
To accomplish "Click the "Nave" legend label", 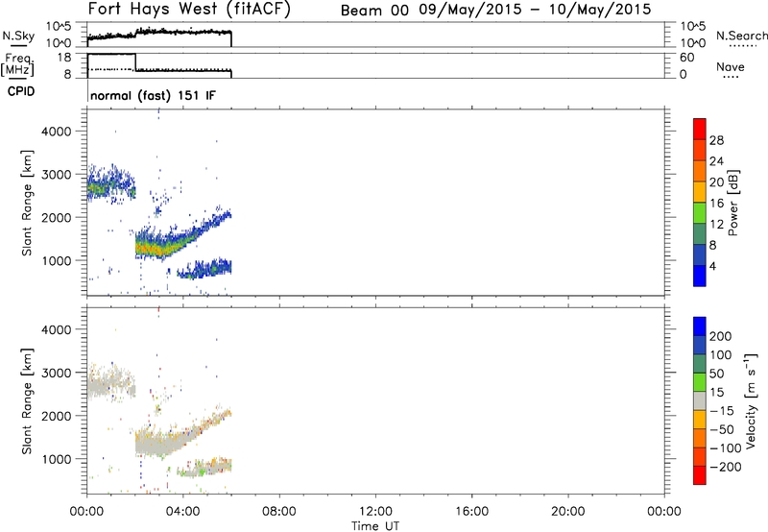I will click(x=731, y=66).
